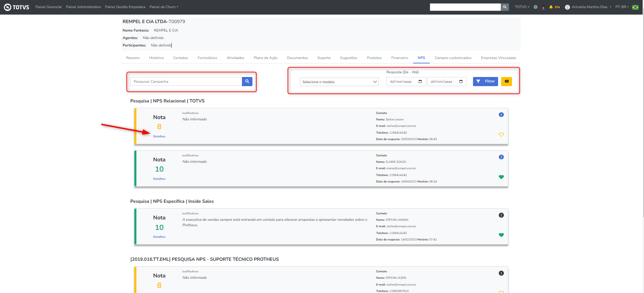The width and height of the screenshot is (644, 293).
Task: Switch to the Financeiro tab
Action: 399,58
